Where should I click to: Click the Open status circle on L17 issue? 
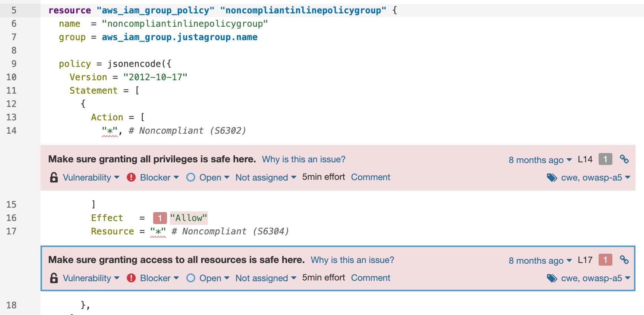coord(191,278)
